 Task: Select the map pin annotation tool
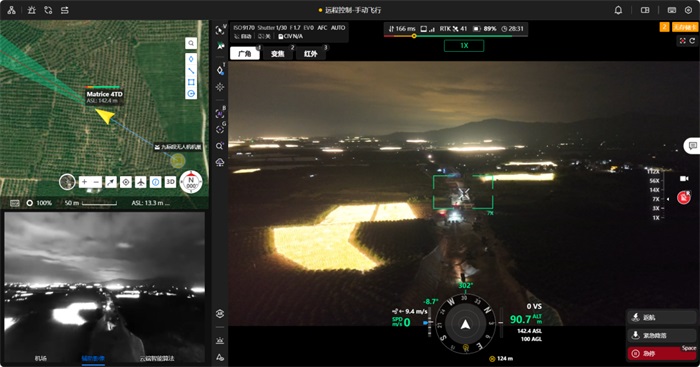pyautogui.click(x=191, y=59)
